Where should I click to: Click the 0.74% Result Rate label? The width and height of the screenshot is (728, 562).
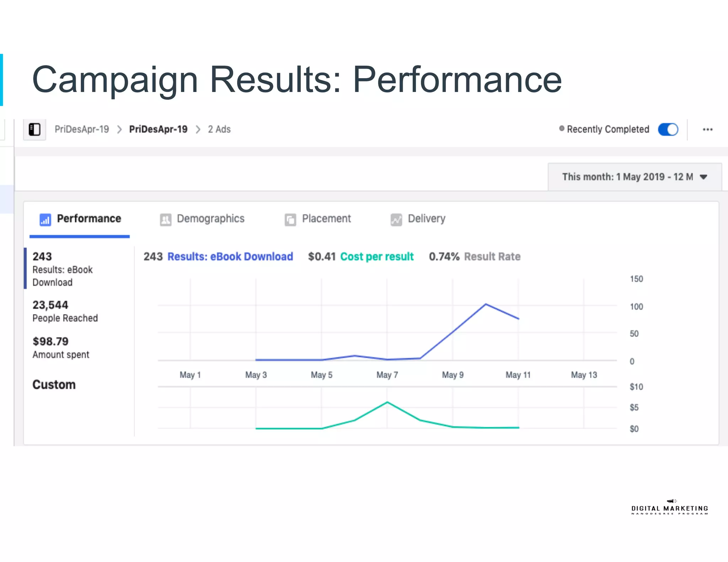pos(475,256)
